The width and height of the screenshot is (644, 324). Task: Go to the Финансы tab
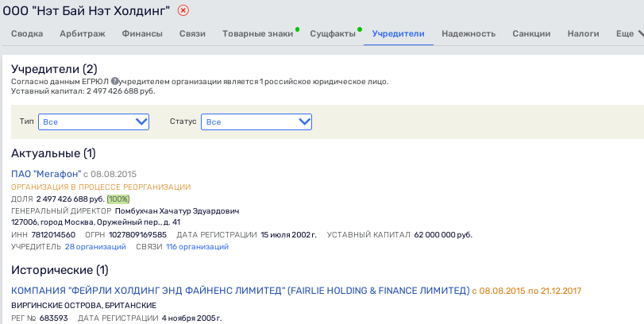(142, 34)
